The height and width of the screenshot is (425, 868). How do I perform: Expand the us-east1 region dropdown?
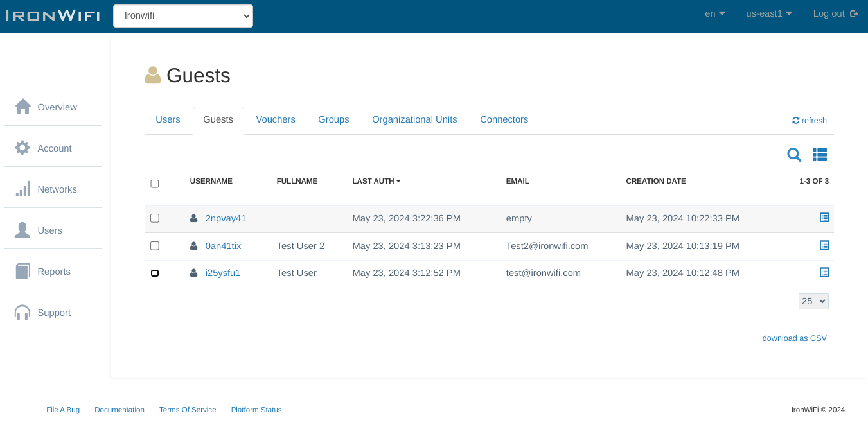(769, 13)
